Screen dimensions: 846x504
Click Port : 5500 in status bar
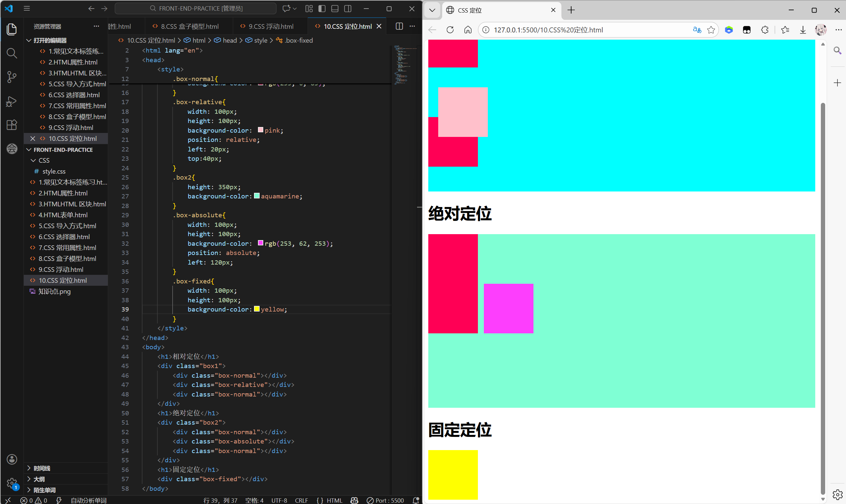(x=386, y=500)
